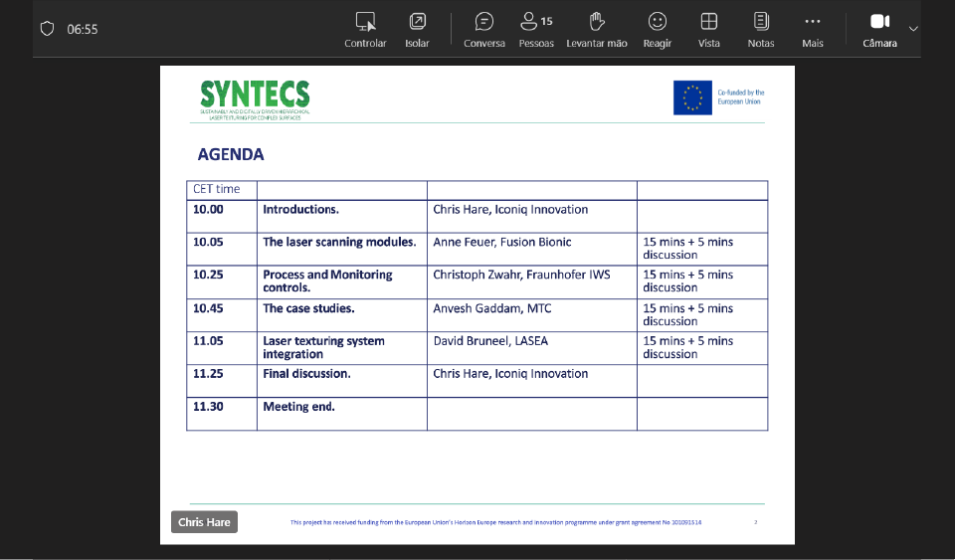
Task: Click the European Union flag image
Action: point(692,97)
